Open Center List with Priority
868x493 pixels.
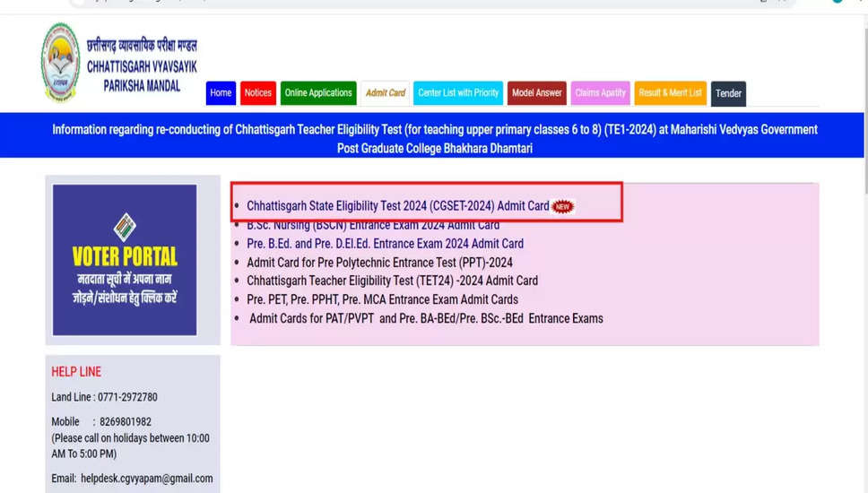point(458,93)
